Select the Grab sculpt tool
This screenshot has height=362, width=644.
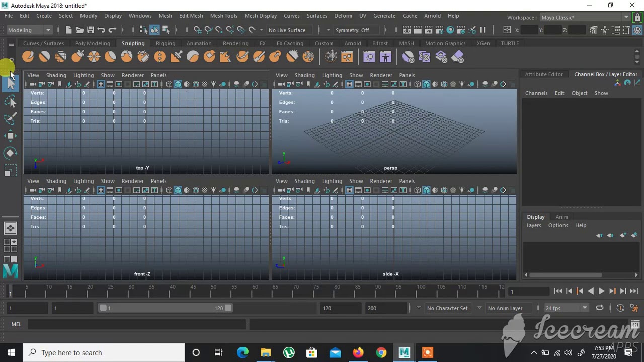coord(77,57)
